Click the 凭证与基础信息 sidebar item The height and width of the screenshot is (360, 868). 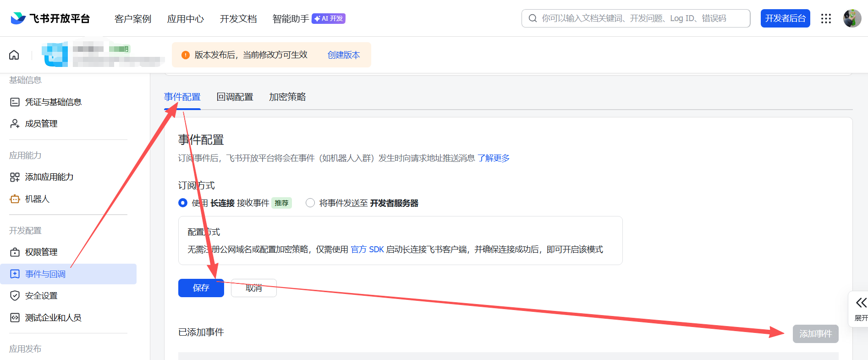point(53,102)
